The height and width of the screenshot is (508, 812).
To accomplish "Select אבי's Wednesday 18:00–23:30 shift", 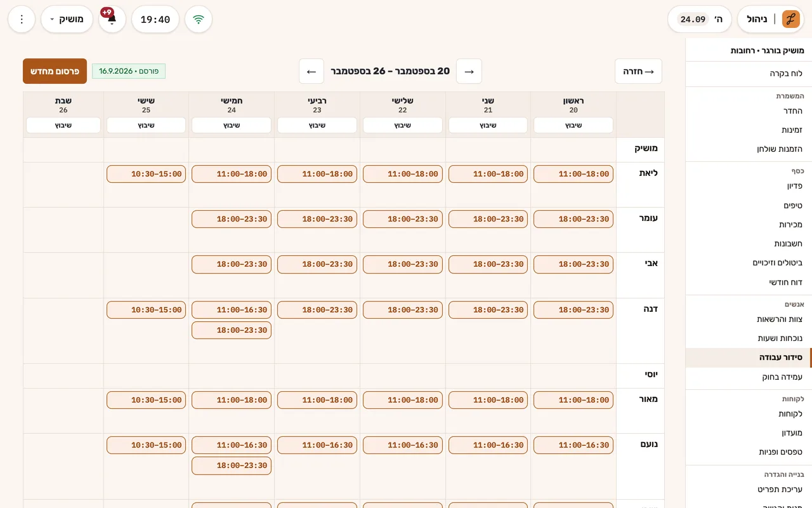I will click(x=317, y=264).
